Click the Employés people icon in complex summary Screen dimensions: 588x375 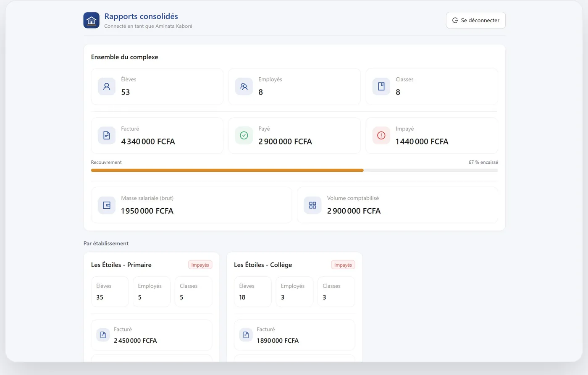click(244, 87)
